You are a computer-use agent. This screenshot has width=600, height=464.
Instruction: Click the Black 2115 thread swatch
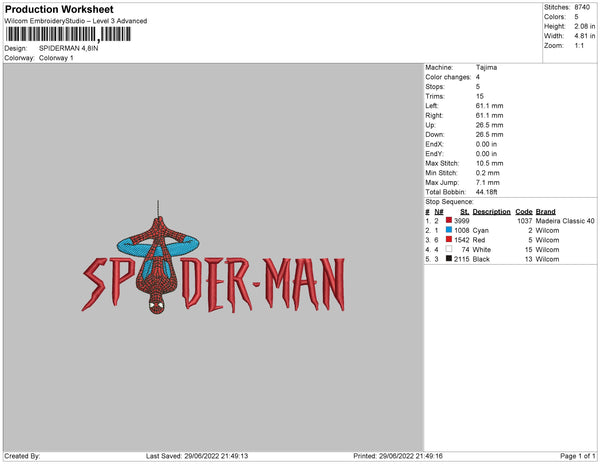point(449,259)
